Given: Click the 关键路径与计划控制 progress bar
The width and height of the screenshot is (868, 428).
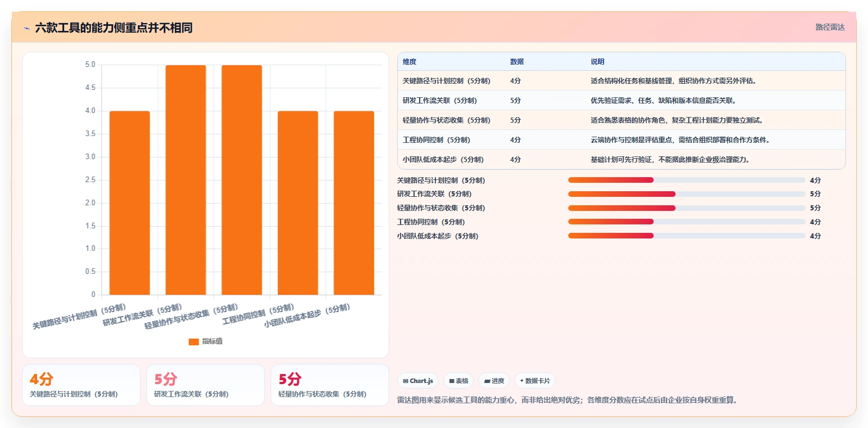Looking at the screenshot, I should [x=687, y=180].
